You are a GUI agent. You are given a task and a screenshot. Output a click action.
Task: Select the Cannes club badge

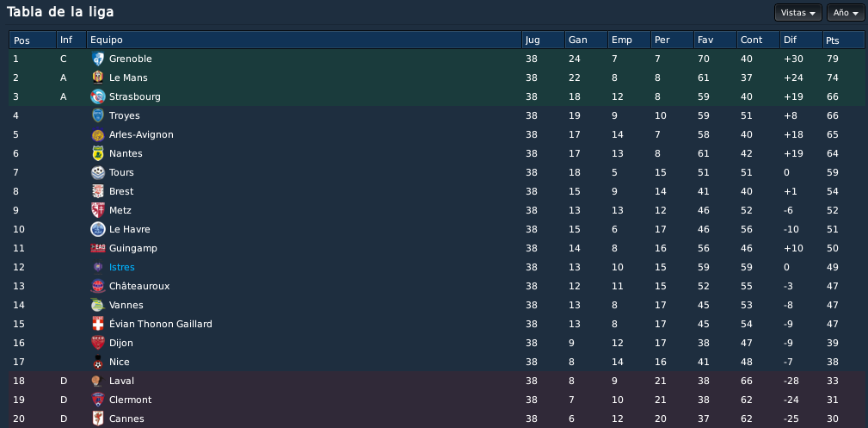pos(98,419)
